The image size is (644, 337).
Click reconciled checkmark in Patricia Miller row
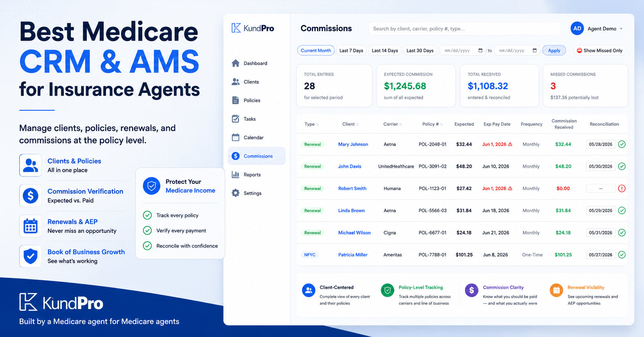[x=622, y=255]
